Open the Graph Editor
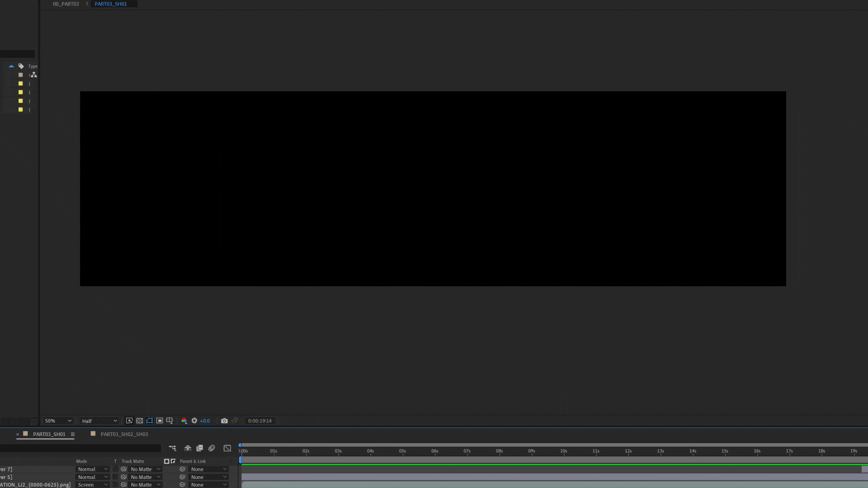Viewport: 868px width, 488px height. 227,448
